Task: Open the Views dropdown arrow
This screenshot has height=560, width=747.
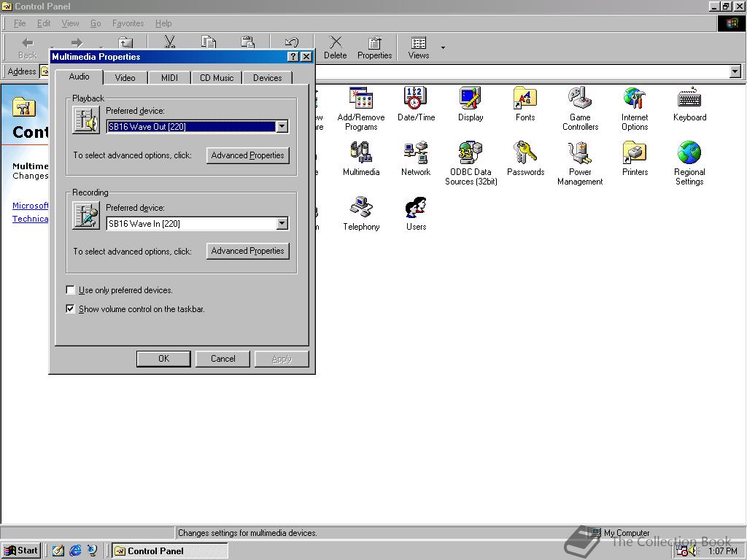Action: tap(443, 47)
